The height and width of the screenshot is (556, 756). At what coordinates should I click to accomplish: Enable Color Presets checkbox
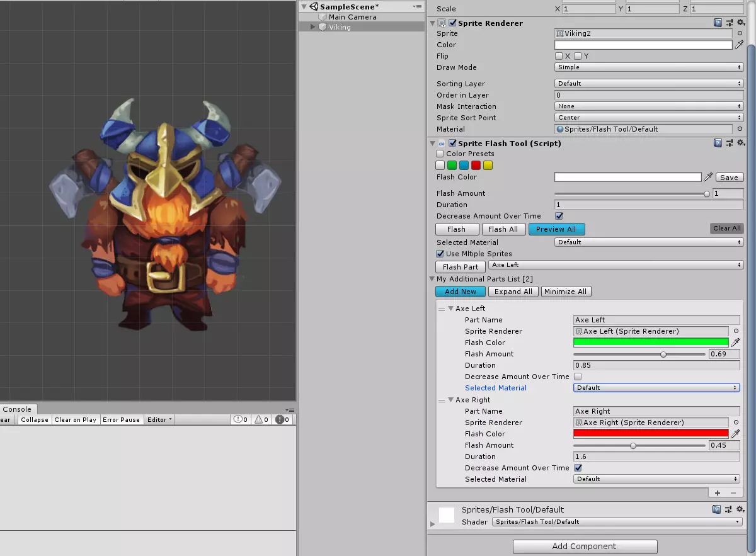click(440, 154)
